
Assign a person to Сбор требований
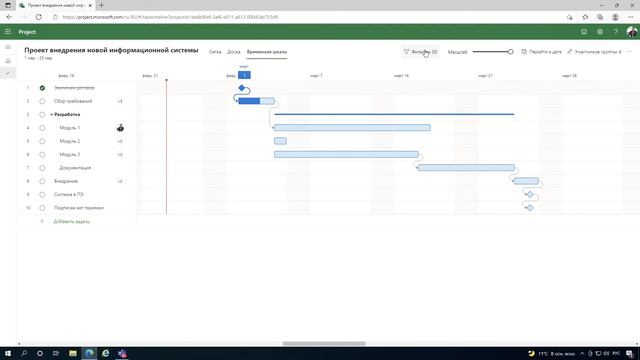coord(120,101)
